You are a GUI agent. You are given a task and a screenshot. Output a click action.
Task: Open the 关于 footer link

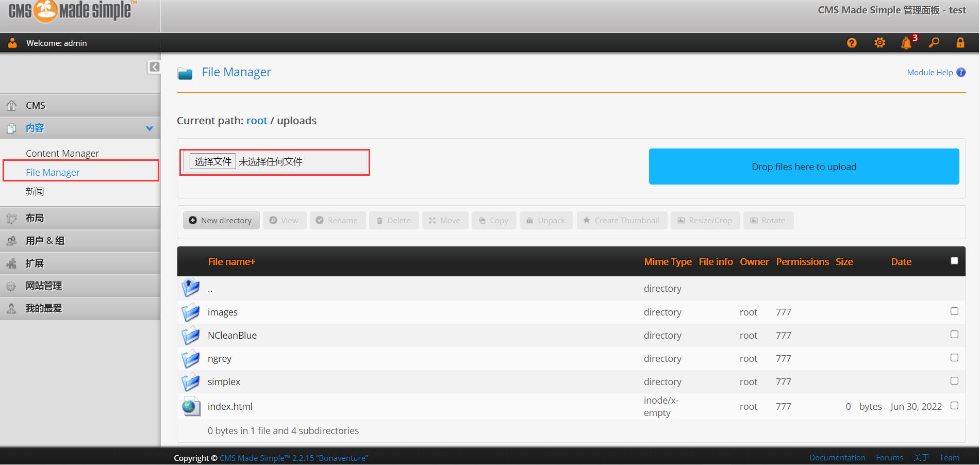coord(921,457)
